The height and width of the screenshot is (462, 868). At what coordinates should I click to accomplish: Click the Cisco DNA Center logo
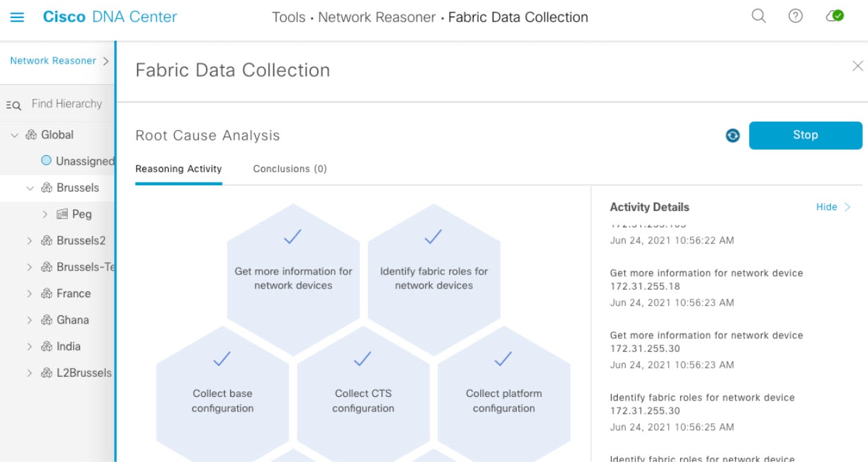pyautogui.click(x=110, y=17)
